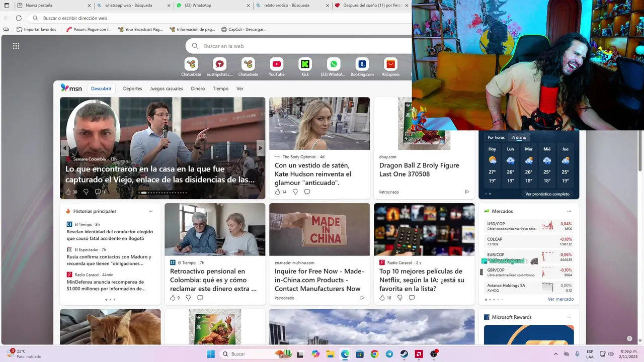Open Copilot from the taskbar

315,354
